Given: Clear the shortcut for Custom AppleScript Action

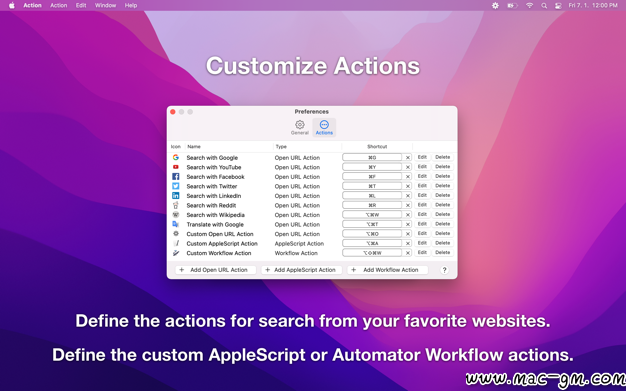Looking at the screenshot, I should pos(408,243).
